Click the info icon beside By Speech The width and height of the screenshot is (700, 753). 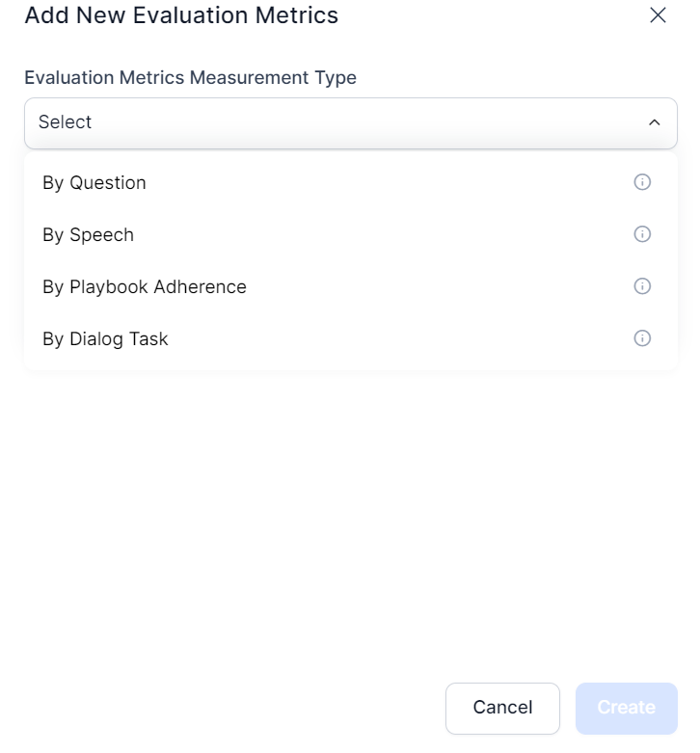[642, 234]
